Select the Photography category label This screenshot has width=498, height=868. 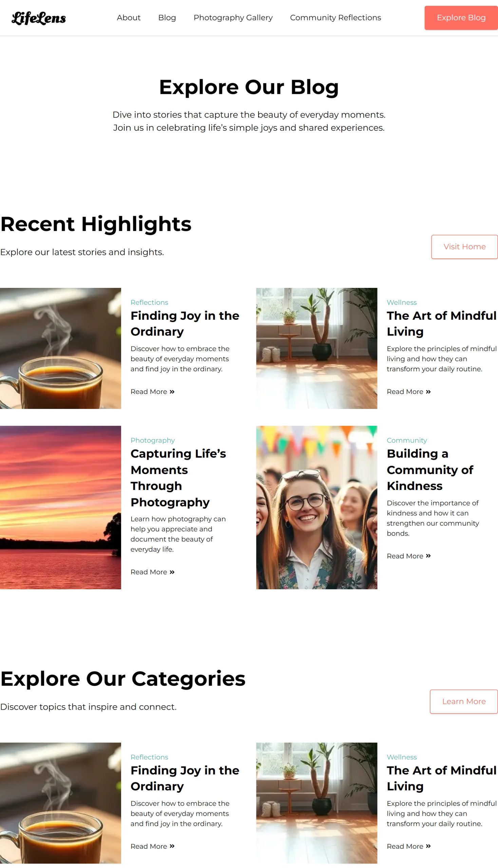[153, 440]
